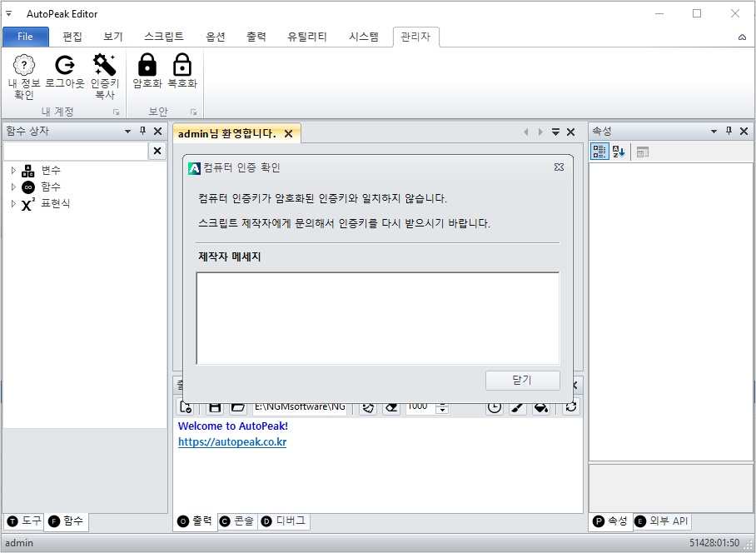756x553 pixels.
Task: Click the 암호화 closed lock icon
Action: 147,65
